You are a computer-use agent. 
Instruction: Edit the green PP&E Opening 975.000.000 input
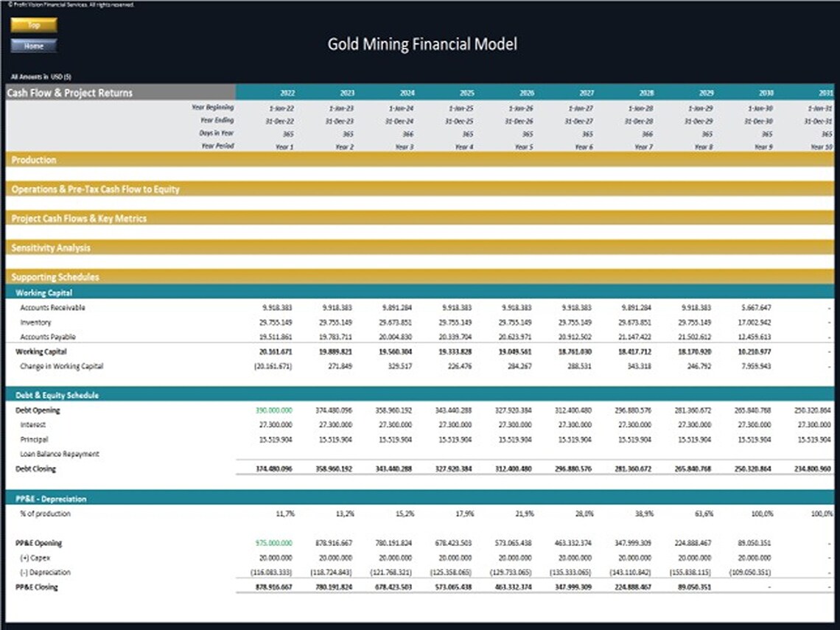(x=274, y=543)
